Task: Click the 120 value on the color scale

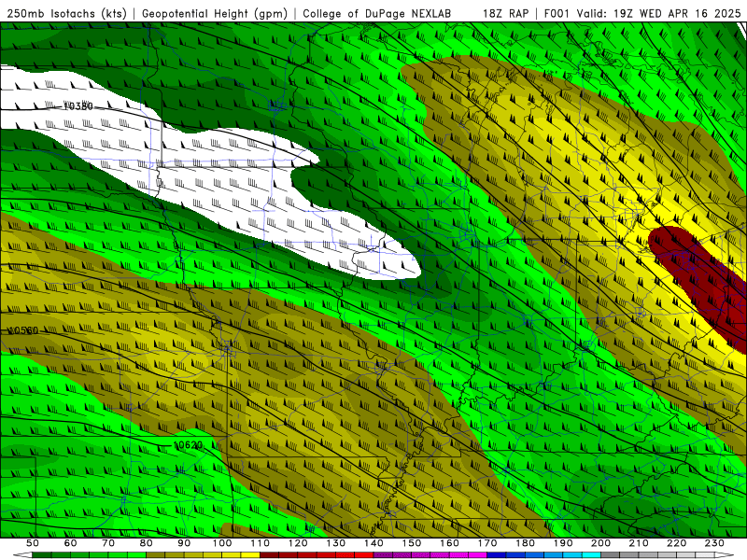Action: (x=298, y=543)
